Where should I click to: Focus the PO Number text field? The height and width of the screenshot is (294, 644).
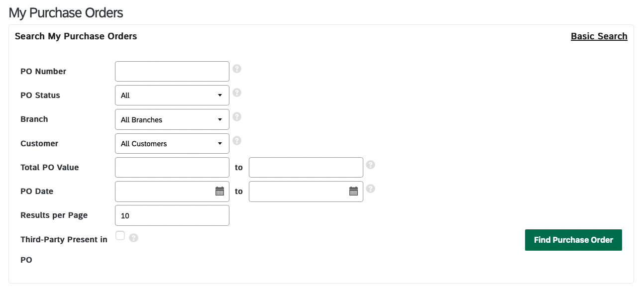172,71
